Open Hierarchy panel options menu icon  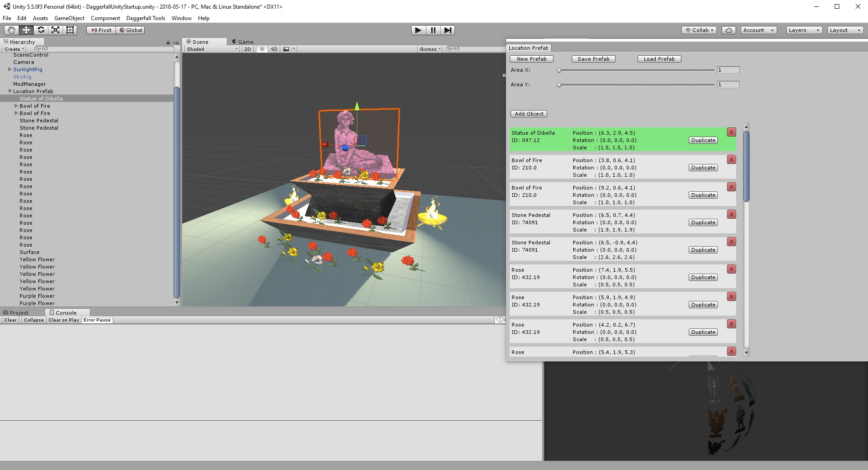point(176,42)
